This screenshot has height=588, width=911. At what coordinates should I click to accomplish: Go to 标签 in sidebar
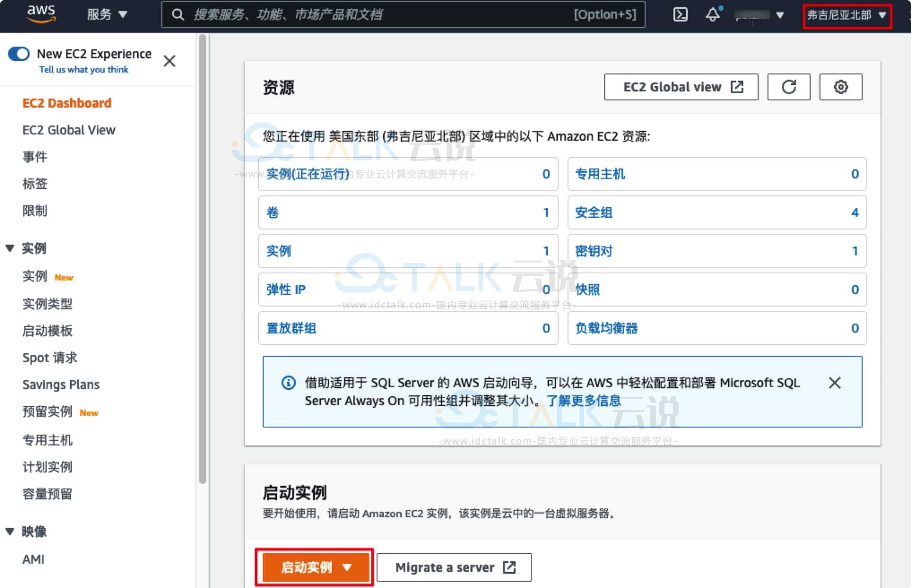(x=35, y=184)
